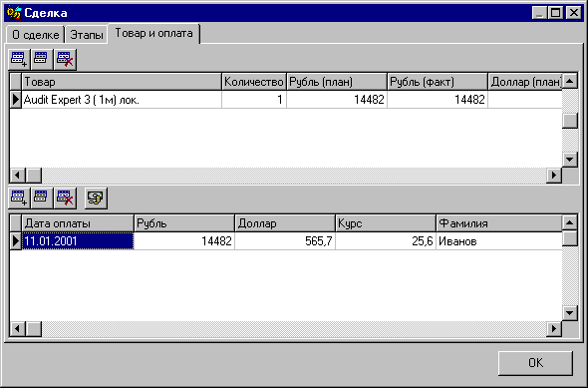Add a row in the goods grid toolbar
Image resolution: width=588 pixels, height=388 pixels.
click(x=20, y=59)
